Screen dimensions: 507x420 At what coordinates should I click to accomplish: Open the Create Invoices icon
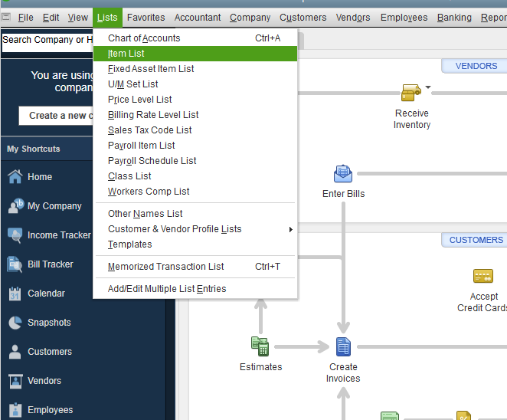click(343, 346)
